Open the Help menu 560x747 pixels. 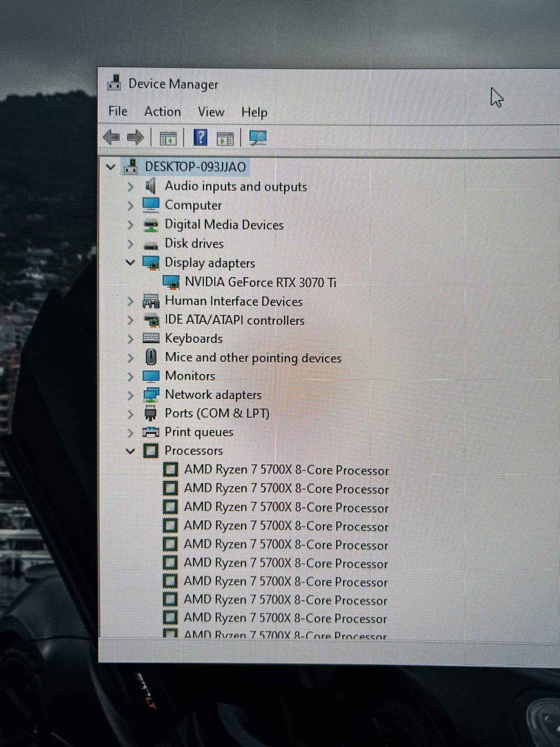point(254,113)
